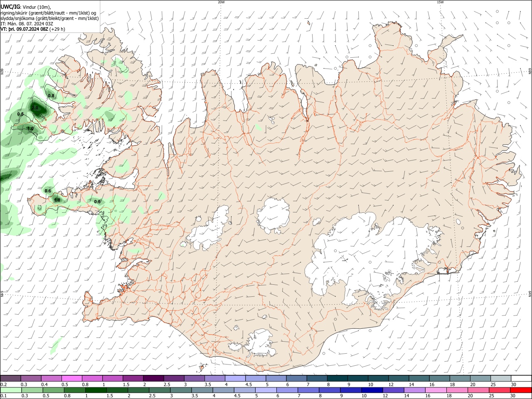
Task: Click the 20W longitude label
Action: tap(221, 2)
